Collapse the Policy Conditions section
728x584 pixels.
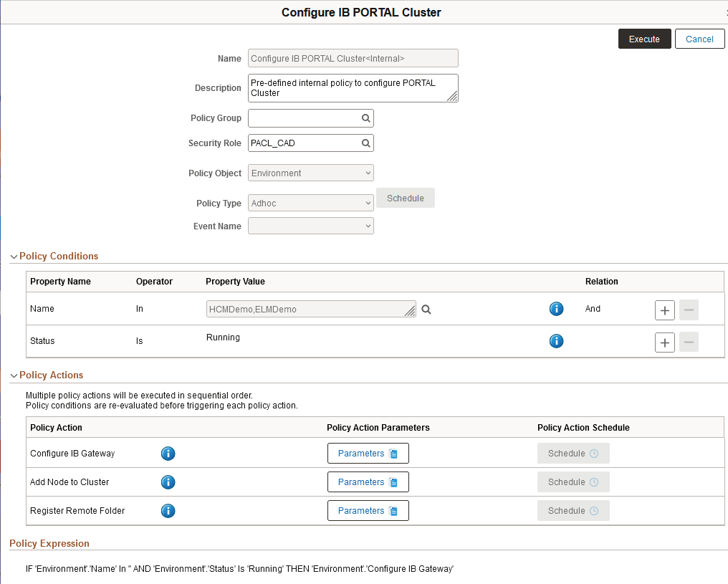(x=13, y=256)
